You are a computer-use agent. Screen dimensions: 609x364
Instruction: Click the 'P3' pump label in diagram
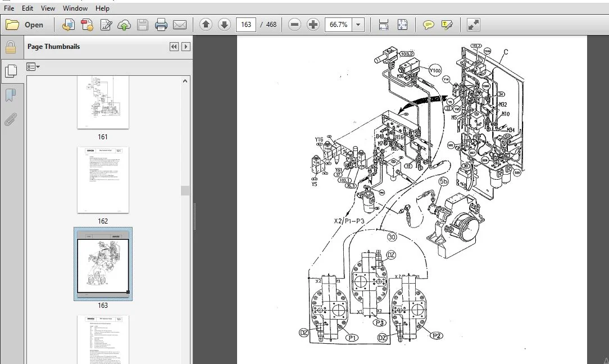click(x=379, y=322)
